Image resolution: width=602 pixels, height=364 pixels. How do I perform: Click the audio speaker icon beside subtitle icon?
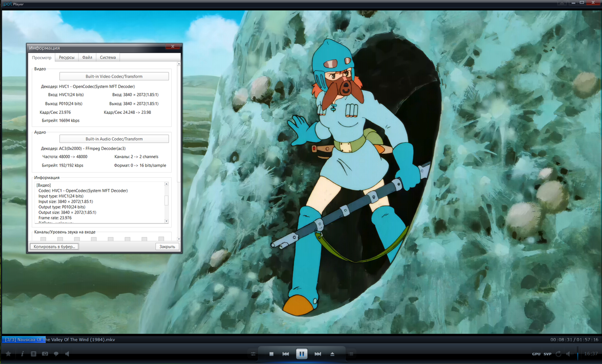pyautogui.click(x=67, y=354)
